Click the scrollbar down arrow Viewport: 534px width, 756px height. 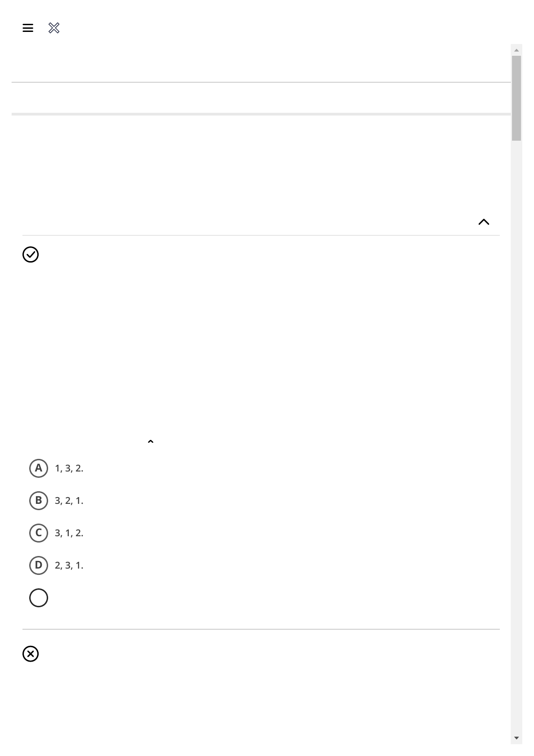pos(516,738)
